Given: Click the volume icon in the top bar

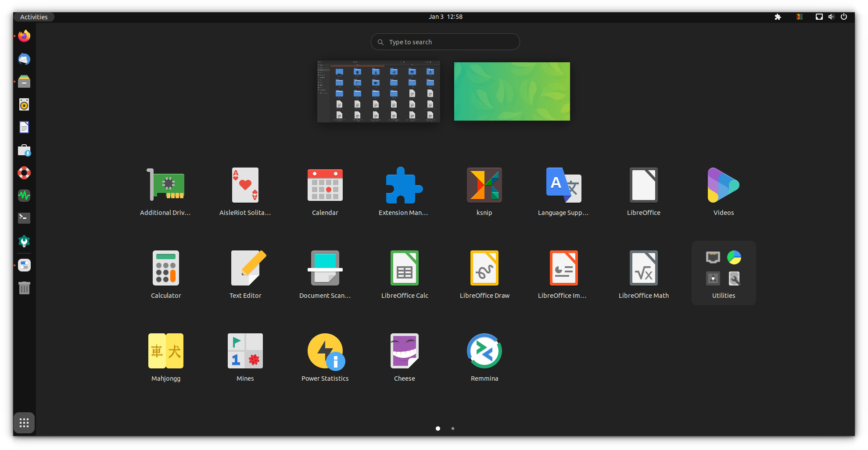Looking at the screenshot, I should (831, 17).
